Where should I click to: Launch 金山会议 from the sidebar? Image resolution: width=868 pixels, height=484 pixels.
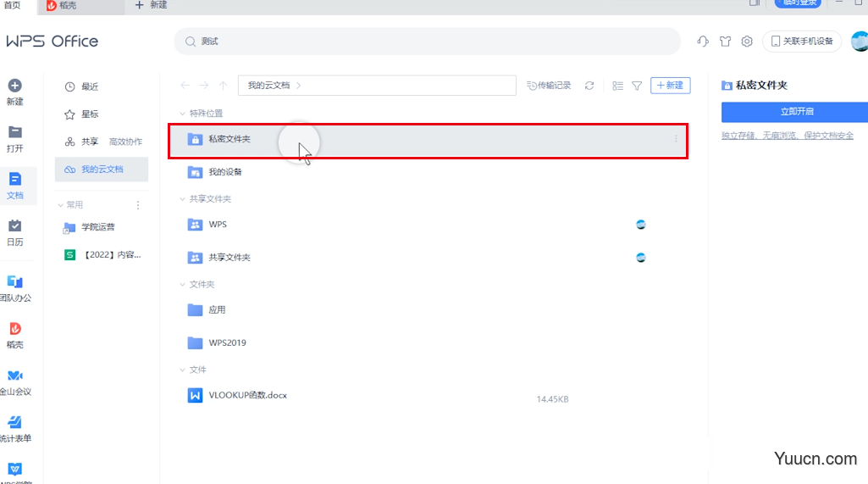pos(15,376)
